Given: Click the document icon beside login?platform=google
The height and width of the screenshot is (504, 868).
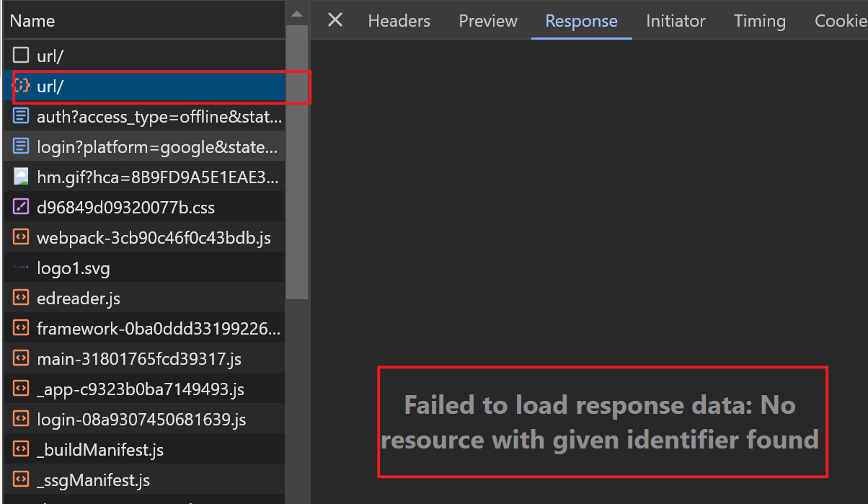Looking at the screenshot, I should [22, 146].
